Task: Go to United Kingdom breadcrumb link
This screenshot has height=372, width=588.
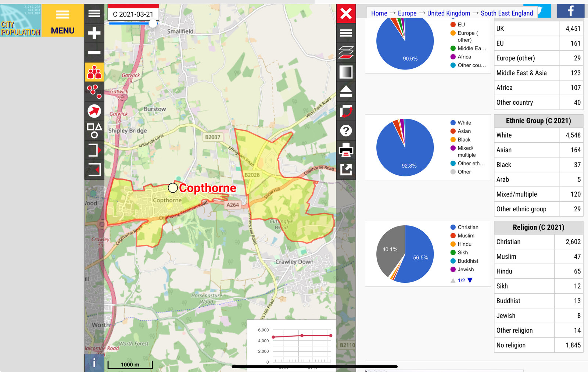Action: (448, 13)
